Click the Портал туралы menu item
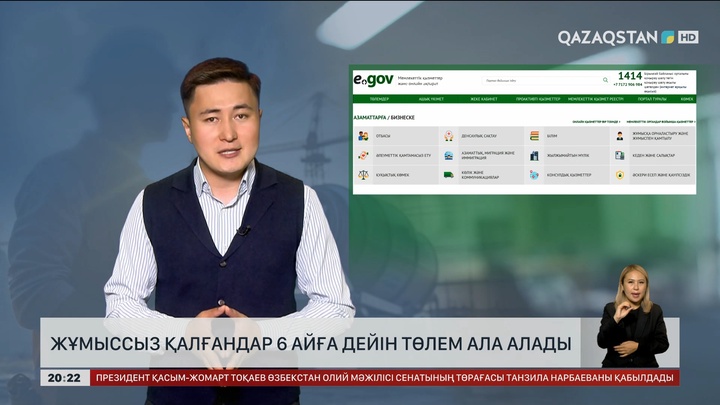The image size is (720, 405). 651,99
